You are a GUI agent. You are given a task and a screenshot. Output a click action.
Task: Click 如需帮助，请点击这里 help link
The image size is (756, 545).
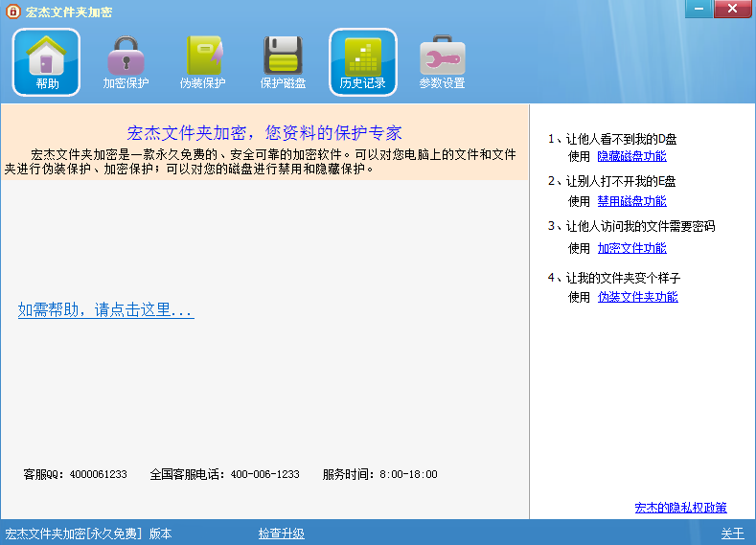pos(106,309)
